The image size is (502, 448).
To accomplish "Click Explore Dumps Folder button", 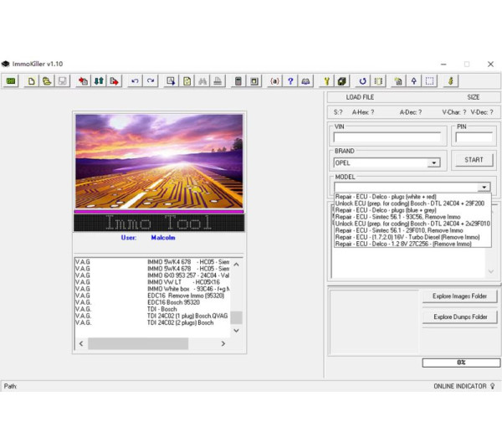I will [x=459, y=317].
